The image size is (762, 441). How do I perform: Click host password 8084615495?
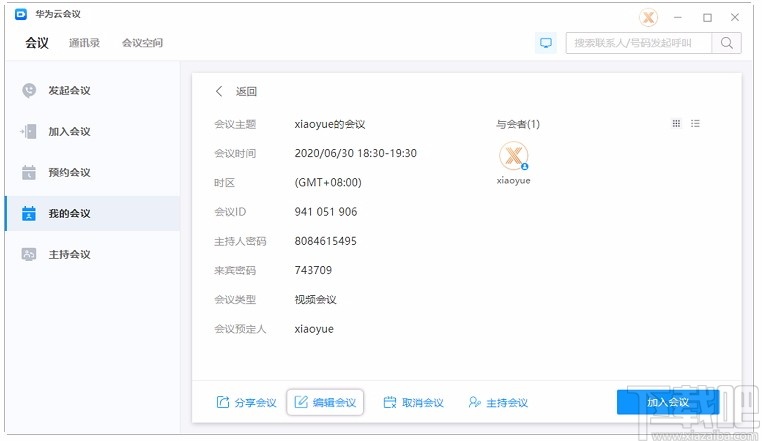point(326,241)
